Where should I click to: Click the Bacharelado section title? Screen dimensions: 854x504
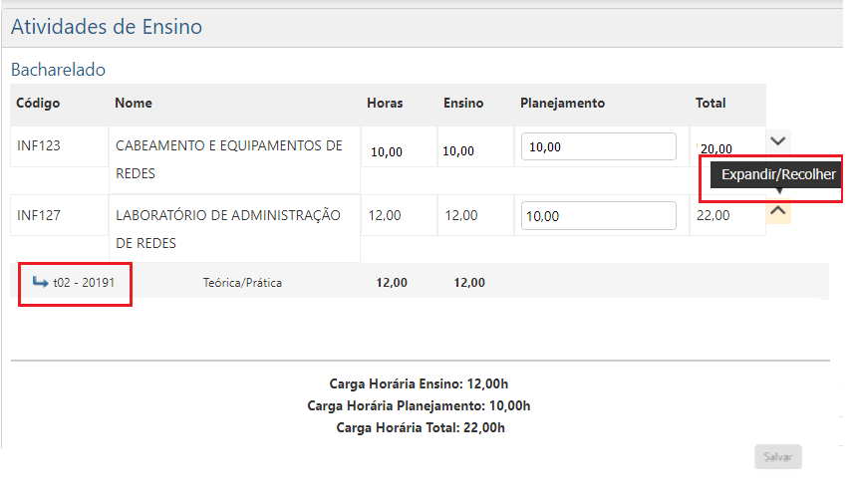[x=58, y=70]
